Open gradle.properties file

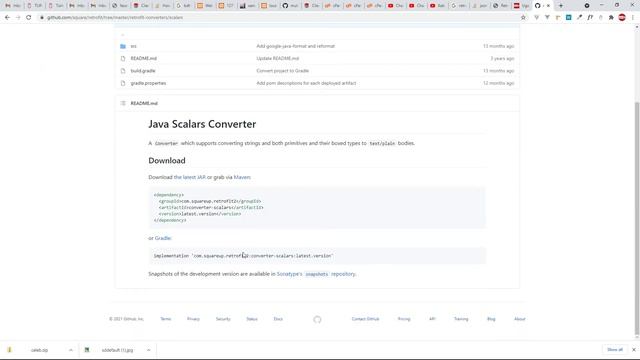(148, 83)
